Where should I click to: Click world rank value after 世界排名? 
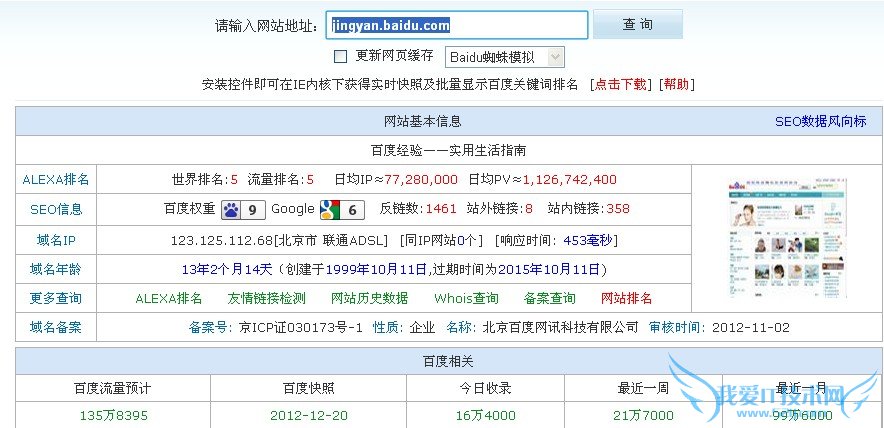pyautogui.click(x=235, y=180)
